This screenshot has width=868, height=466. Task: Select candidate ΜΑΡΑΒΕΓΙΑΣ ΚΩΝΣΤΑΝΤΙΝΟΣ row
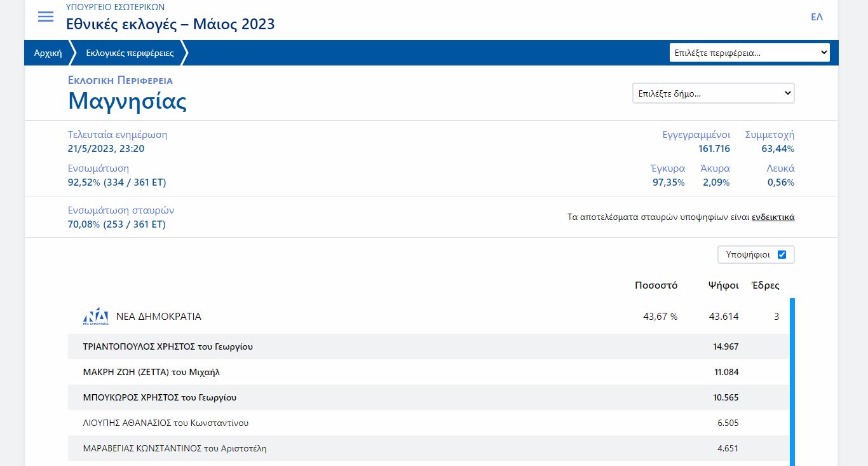pyautogui.click(x=429, y=448)
